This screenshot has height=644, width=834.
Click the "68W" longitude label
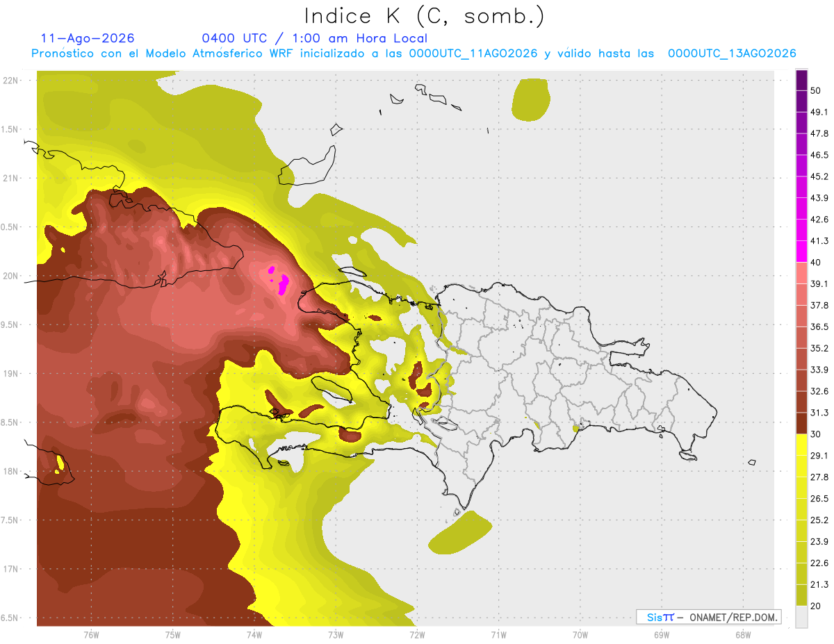743,635
